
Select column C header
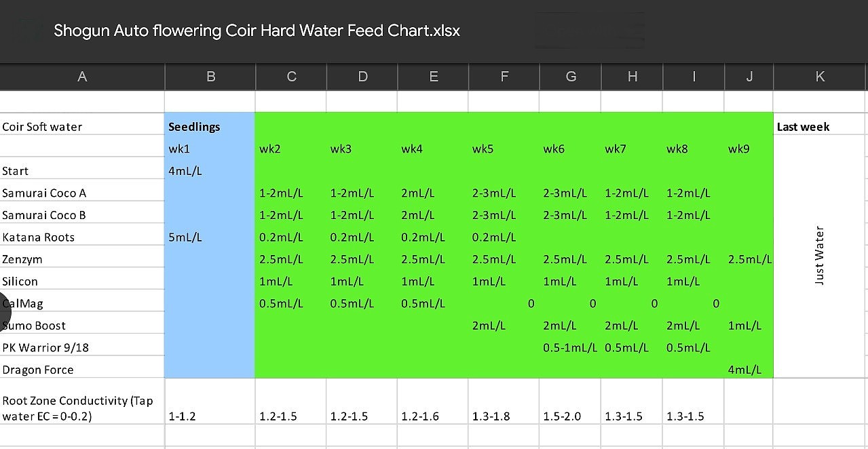pyautogui.click(x=291, y=77)
